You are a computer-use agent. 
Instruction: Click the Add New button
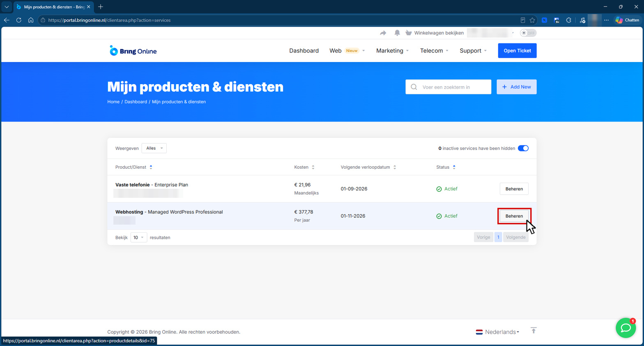[516, 87]
